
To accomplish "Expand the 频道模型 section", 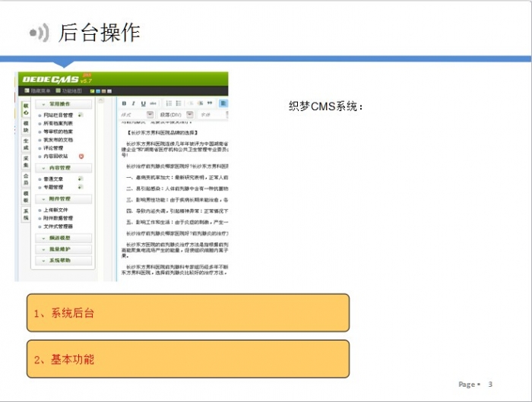I will coord(64,238).
